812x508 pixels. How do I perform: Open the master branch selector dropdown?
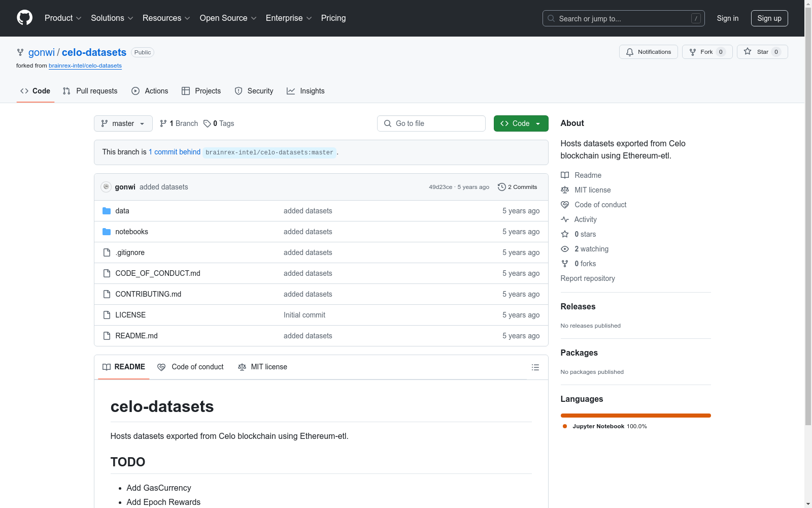click(x=123, y=123)
